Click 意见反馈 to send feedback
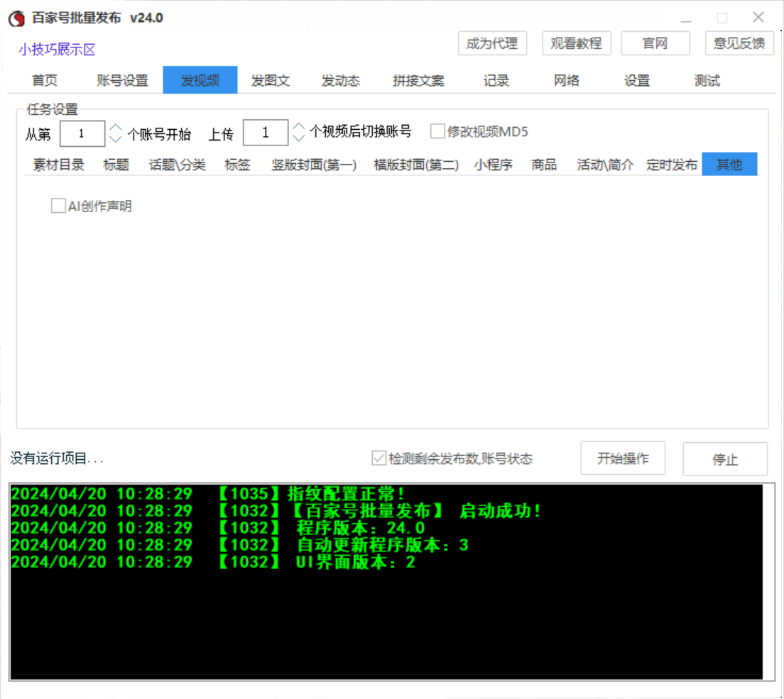The image size is (784, 699). click(739, 43)
